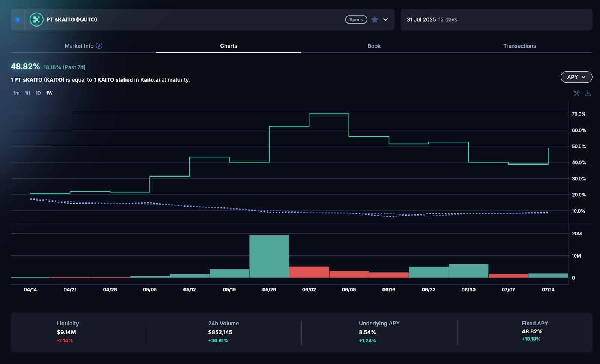
Task: Click the tall green 05/26 volume bar
Action: point(269,256)
